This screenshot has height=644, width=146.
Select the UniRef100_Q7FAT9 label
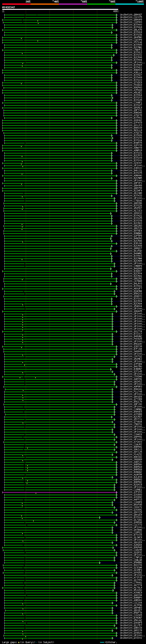click(131, 123)
